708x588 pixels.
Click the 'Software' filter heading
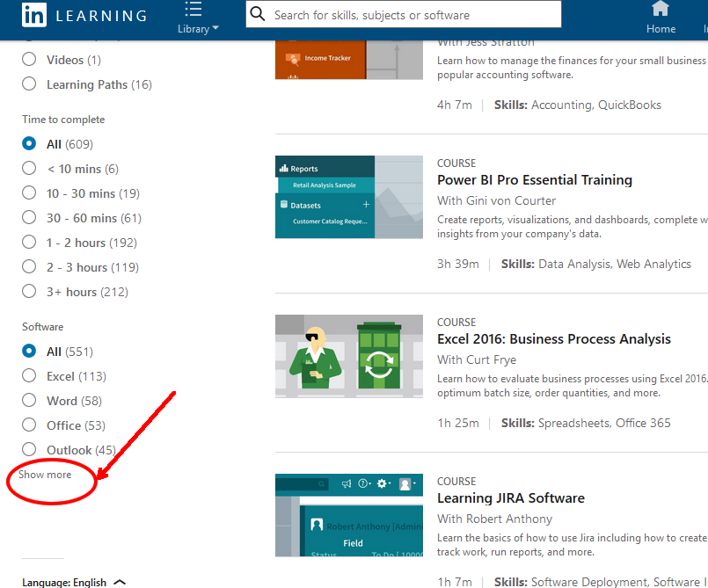[x=42, y=327]
